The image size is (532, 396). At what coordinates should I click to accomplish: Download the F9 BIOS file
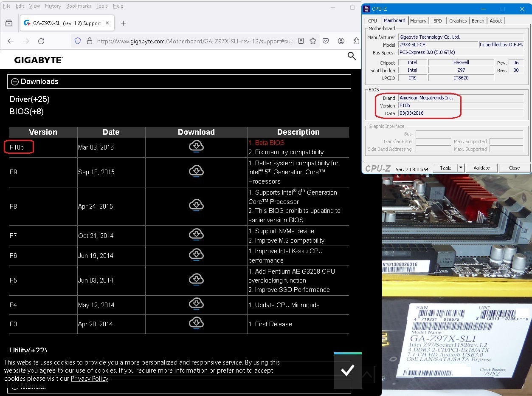(x=196, y=171)
